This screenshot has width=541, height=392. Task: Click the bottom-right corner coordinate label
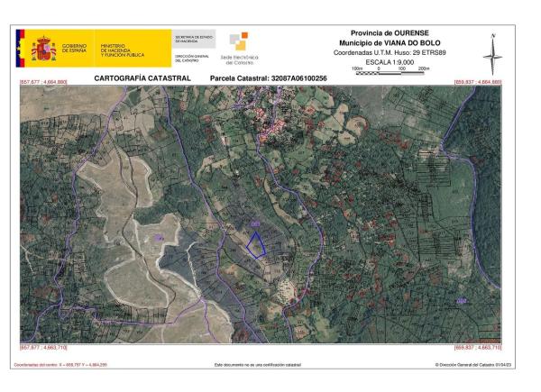pyautogui.click(x=477, y=347)
